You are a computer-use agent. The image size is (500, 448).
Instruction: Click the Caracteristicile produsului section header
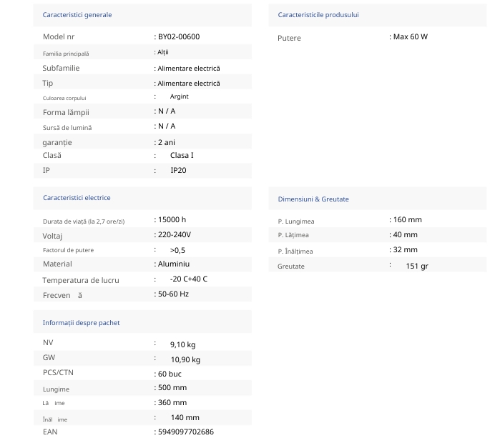318,15
